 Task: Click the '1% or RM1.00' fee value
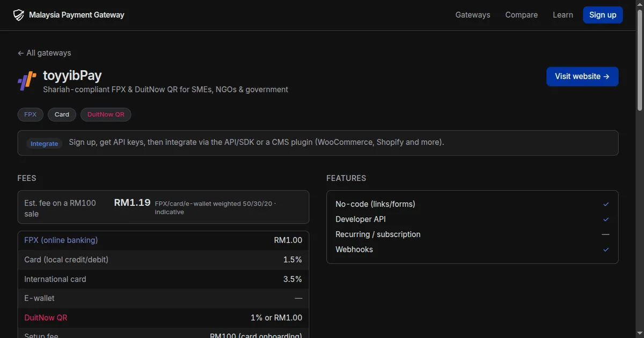pos(276,318)
